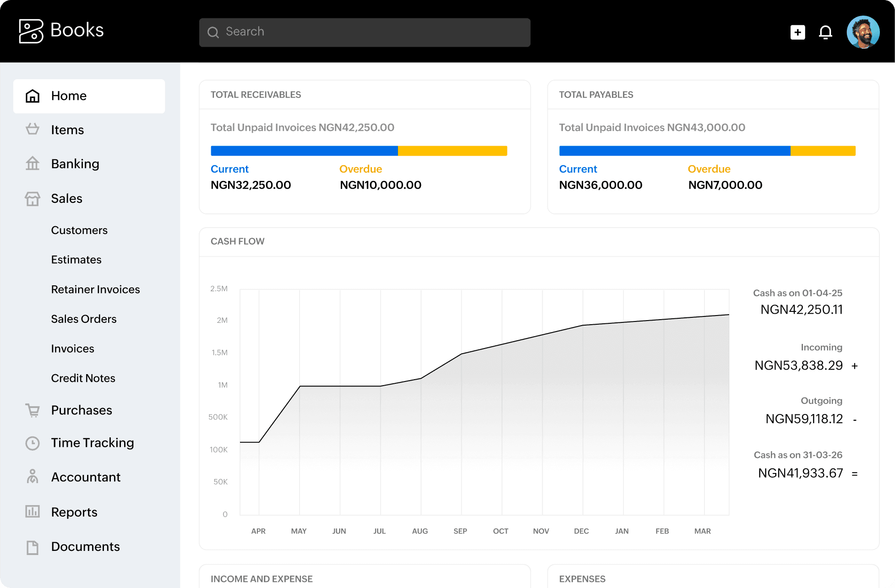Viewport: 895px width, 588px height.
Task: Open the Banking section label
Action: click(75, 164)
